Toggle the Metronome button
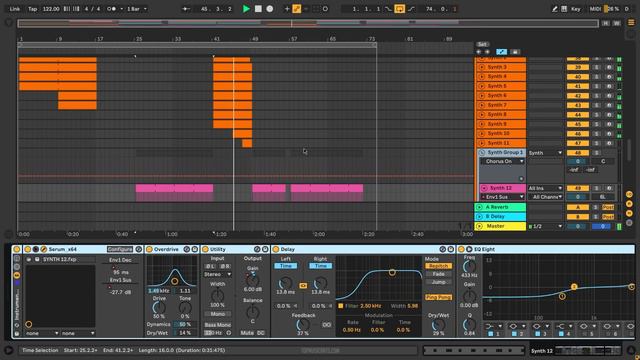The image size is (640, 360). pyautogui.click(x=111, y=9)
